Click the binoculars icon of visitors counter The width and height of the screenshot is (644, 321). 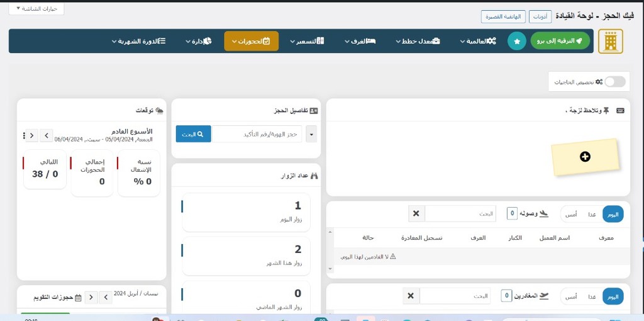[314, 176]
